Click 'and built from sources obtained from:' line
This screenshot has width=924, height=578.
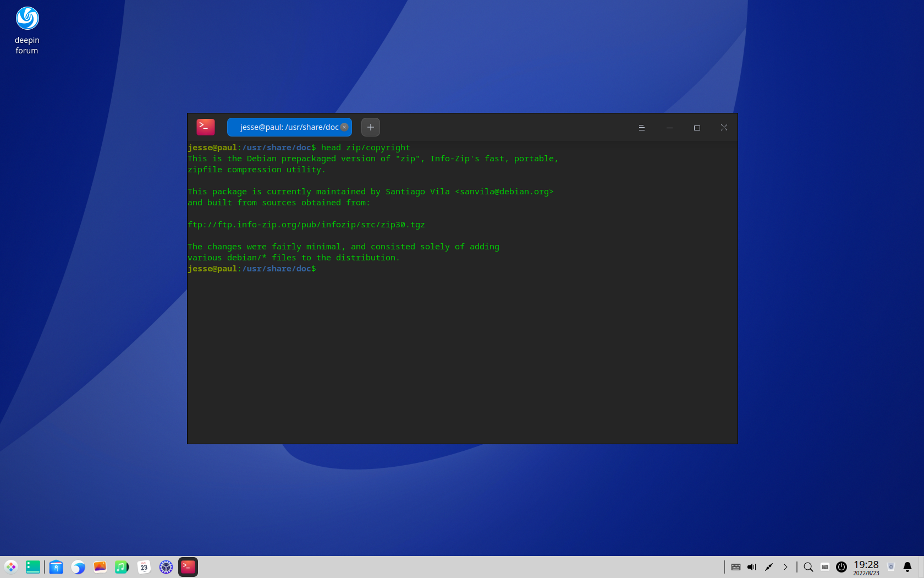[x=279, y=203]
